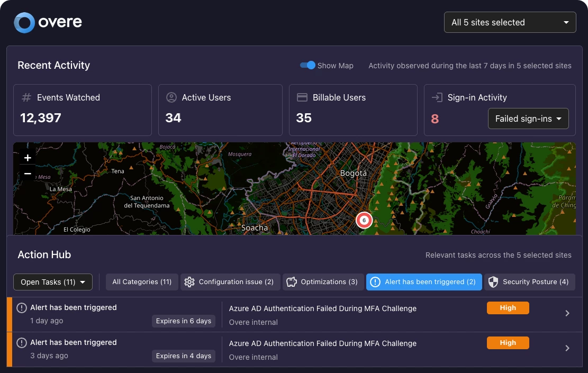Click the failed sign-in count 8
588x373 pixels.
(x=435, y=119)
